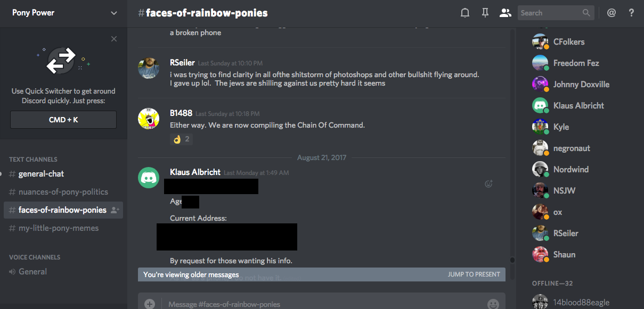Screen dimensions: 644x309
Task: Click Jump to Present
Action: 474,274
